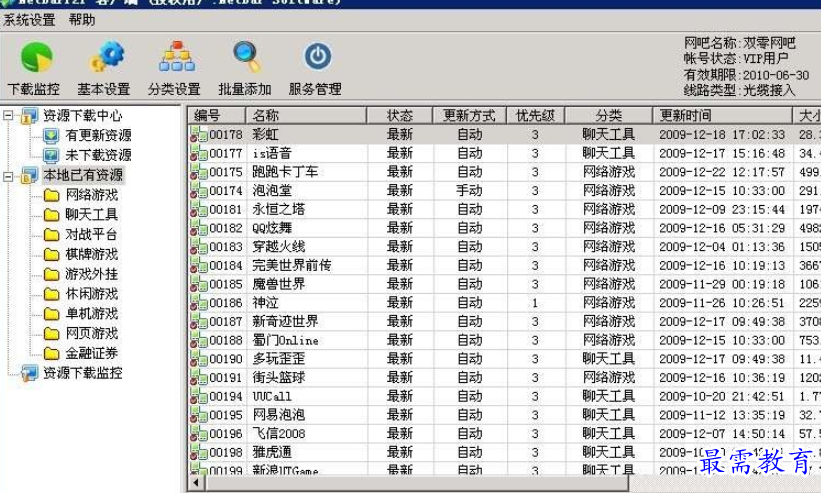Sort by 分类 column header
The height and width of the screenshot is (493, 821).
[609, 115]
